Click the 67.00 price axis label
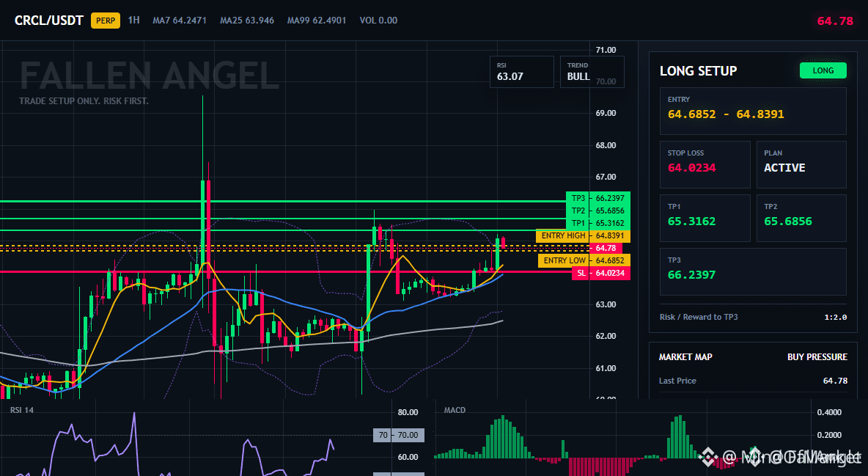868x476 pixels. (606, 177)
